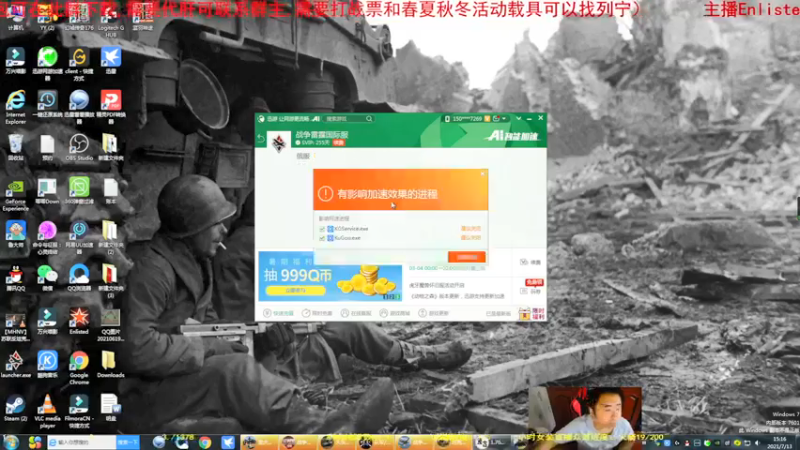
Task: Click the Chrome icon on the taskbar
Action: tap(205, 442)
